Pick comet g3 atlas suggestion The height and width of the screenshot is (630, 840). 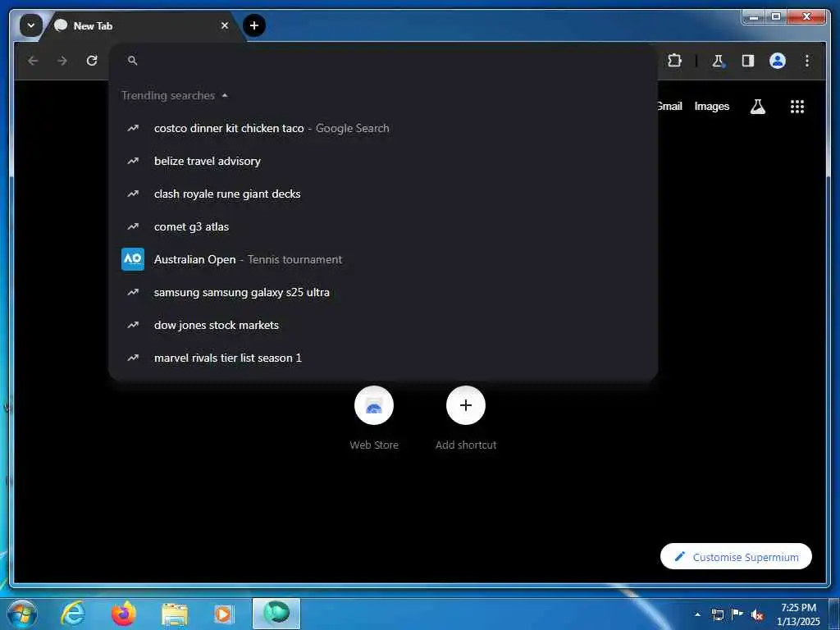[x=383, y=226]
